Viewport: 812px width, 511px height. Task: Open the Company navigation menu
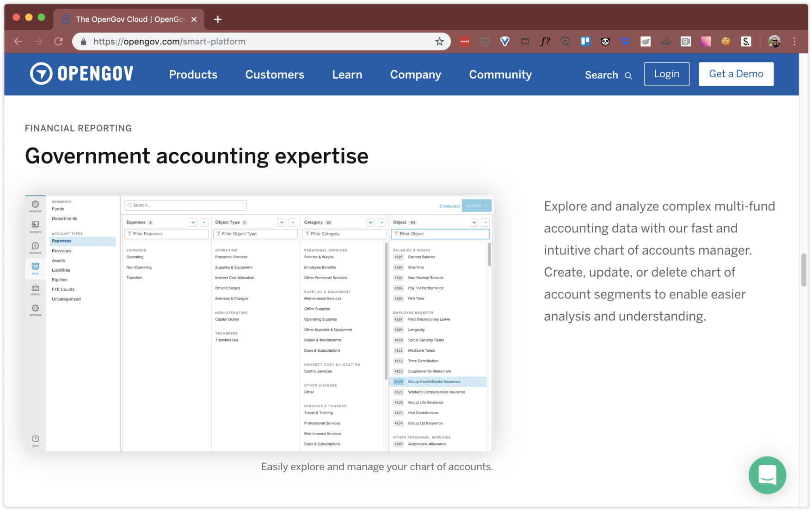tap(415, 75)
